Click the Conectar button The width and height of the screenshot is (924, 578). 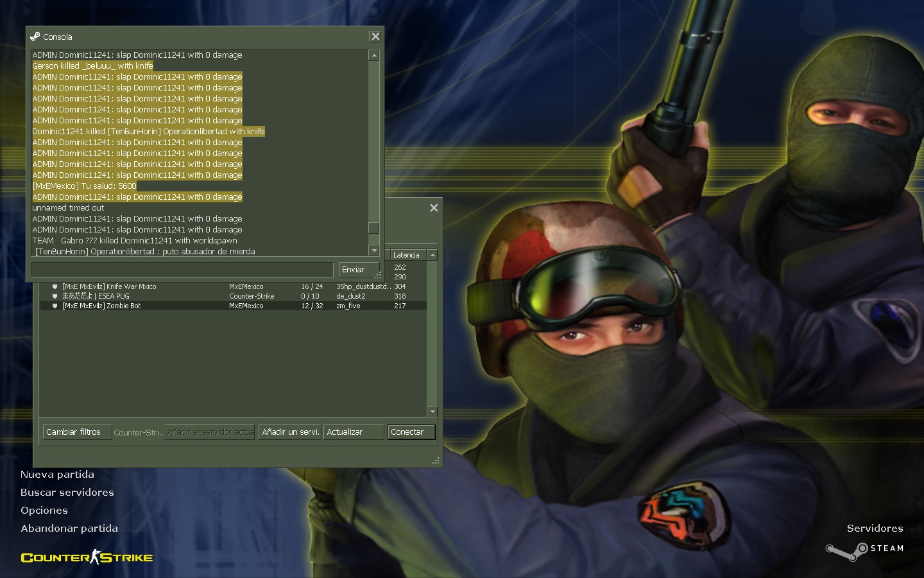[411, 432]
